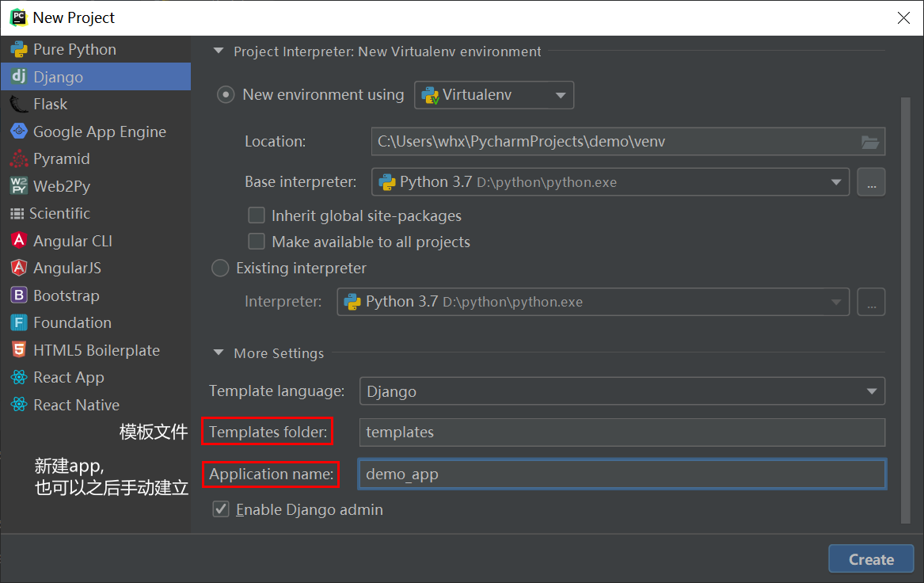
Task: Collapse the Project Interpreter section
Action: pos(219,51)
